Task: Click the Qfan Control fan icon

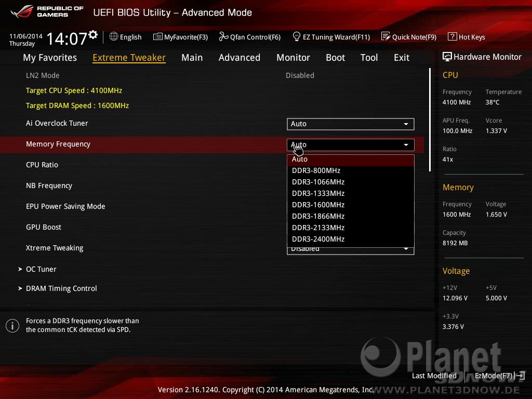Action: tap(223, 37)
